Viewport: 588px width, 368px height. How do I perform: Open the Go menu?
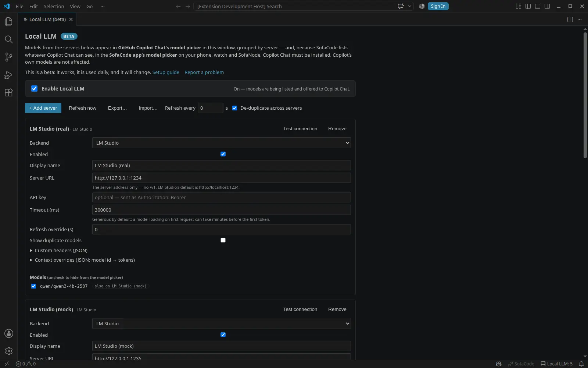pyautogui.click(x=89, y=6)
